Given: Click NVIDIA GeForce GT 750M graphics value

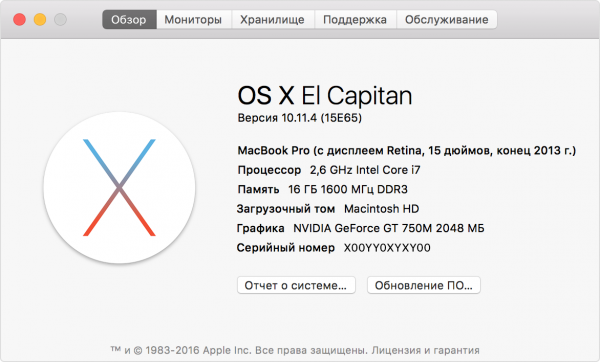Looking at the screenshot, I should tap(389, 228).
